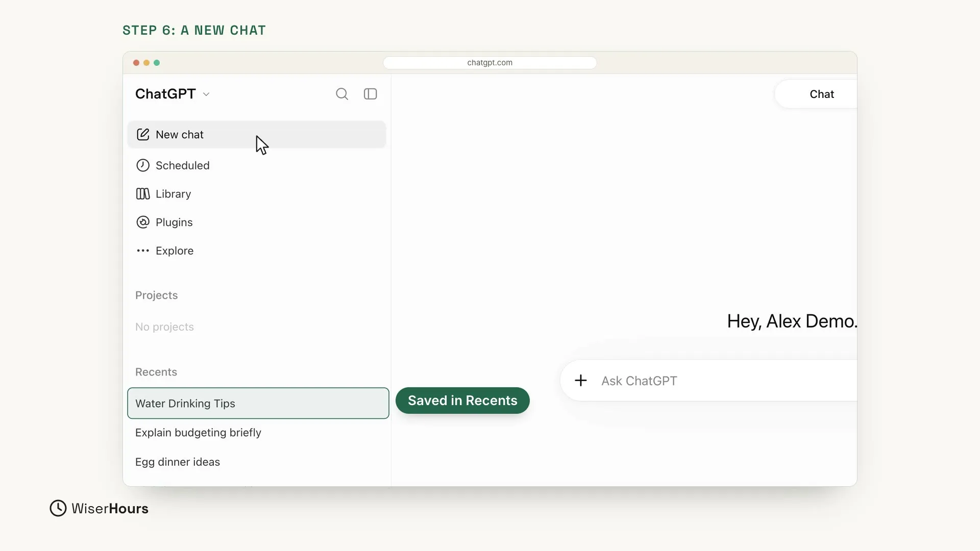The height and width of the screenshot is (551, 980).
Task: Select the Chat button at top right
Action: pos(817,94)
